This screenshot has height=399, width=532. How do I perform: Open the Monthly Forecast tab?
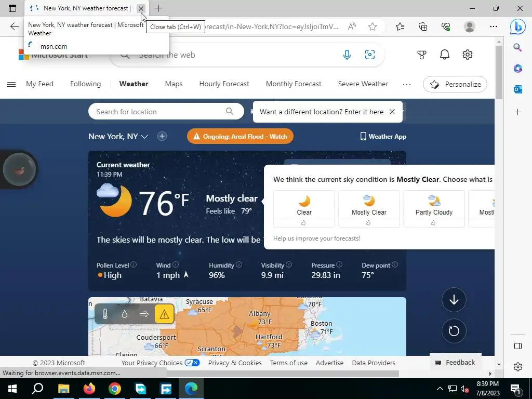pos(294,84)
